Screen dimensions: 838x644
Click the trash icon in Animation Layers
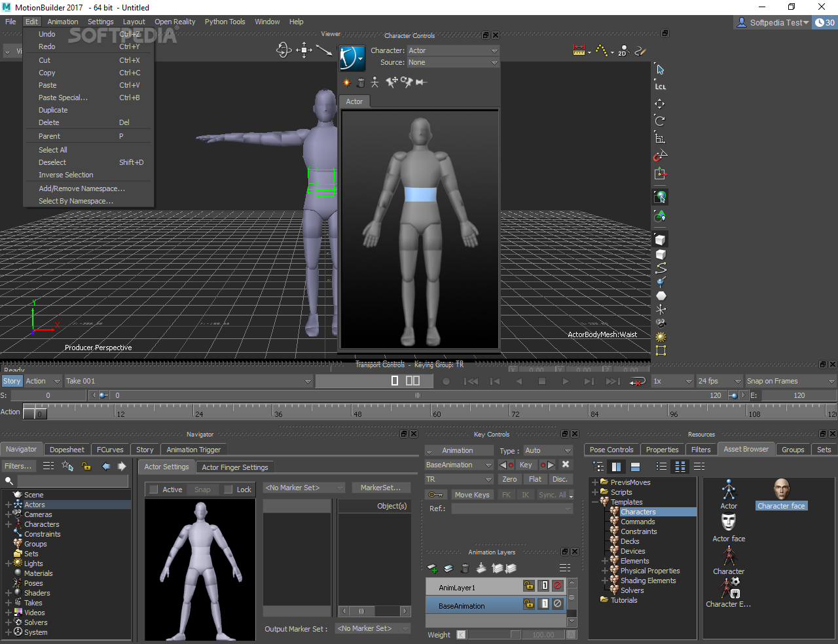(465, 568)
